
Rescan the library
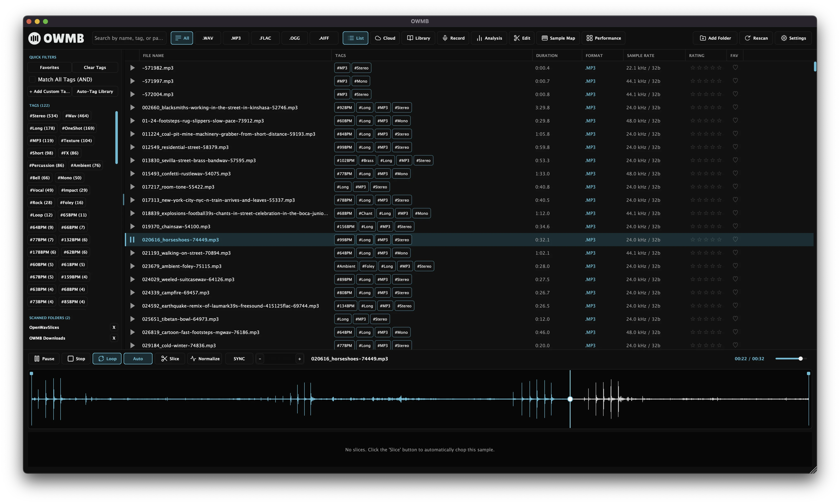[756, 38]
